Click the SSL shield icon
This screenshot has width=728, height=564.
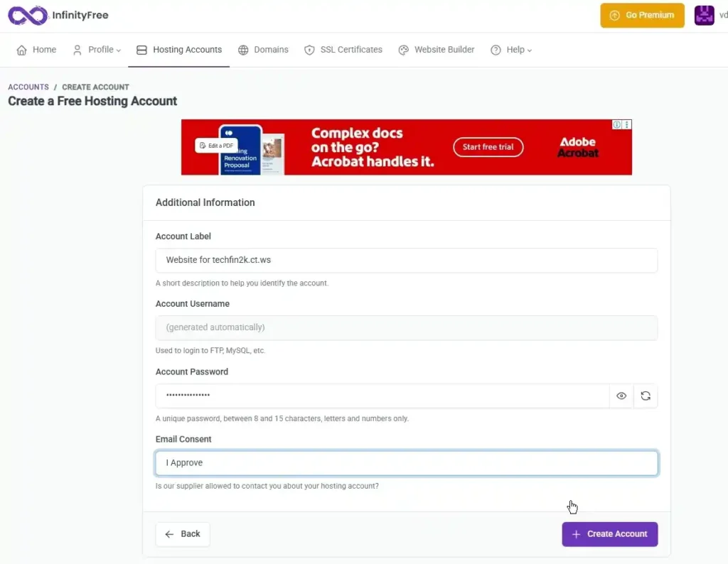click(309, 50)
